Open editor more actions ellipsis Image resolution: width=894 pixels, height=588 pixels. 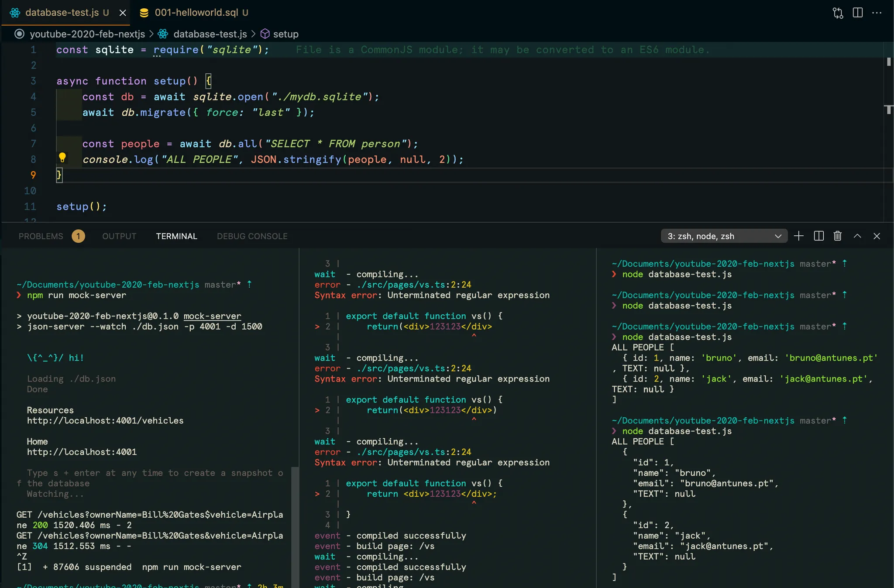877,13
